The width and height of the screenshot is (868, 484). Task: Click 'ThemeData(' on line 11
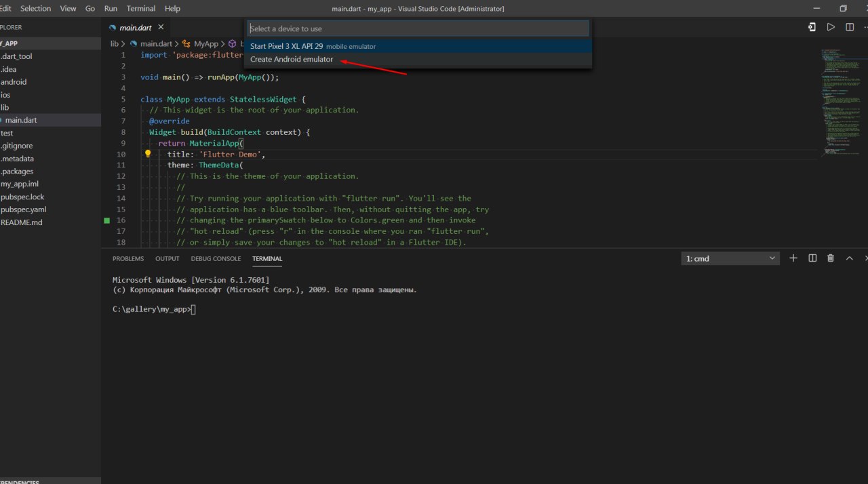[x=220, y=165]
